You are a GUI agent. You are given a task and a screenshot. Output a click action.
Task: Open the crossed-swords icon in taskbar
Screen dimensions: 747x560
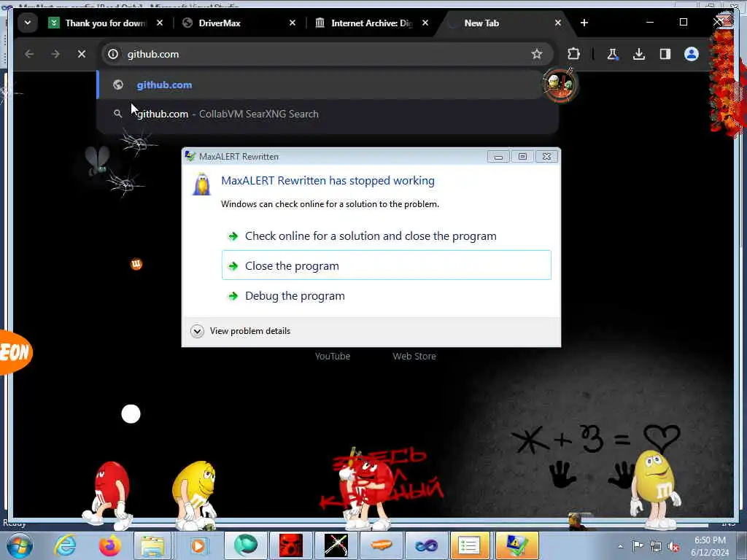coord(336,545)
